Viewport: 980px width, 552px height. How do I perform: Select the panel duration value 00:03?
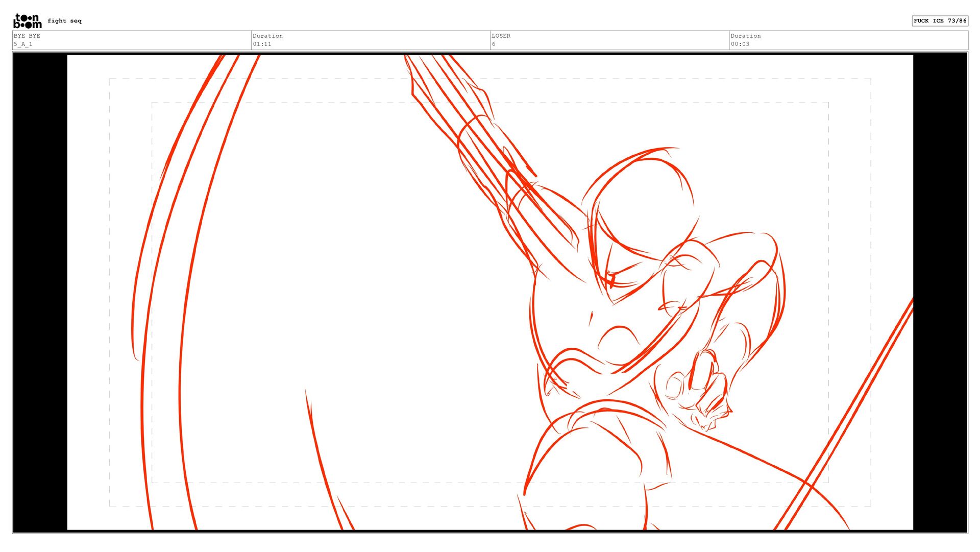(x=740, y=44)
